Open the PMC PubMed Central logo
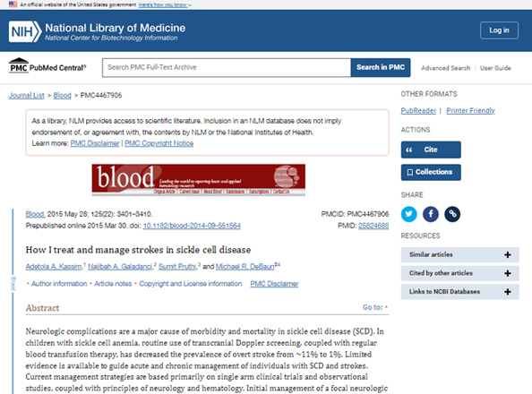This screenshot has height=394, width=532. click(47, 66)
